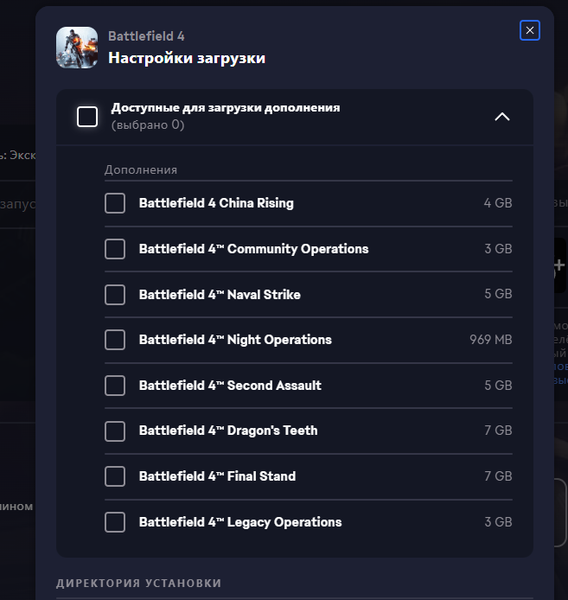Enable the Community Operations add-on checkbox
The width and height of the screenshot is (568, 600).
click(115, 249)
